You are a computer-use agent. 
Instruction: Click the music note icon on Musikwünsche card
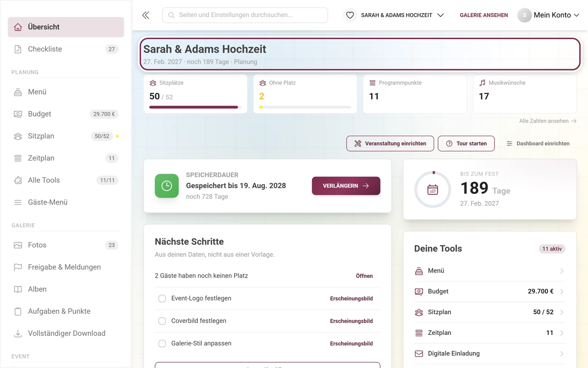(x=482, y=83)
